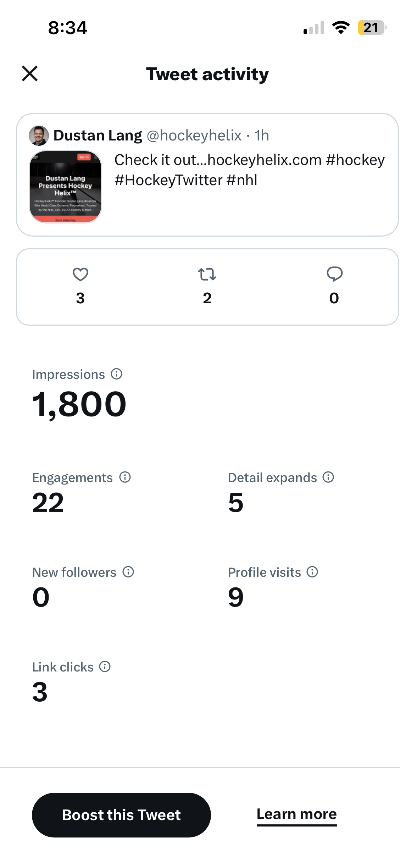Tap the heart likes icon
400x868 pixels.
(x=80, y=274)
